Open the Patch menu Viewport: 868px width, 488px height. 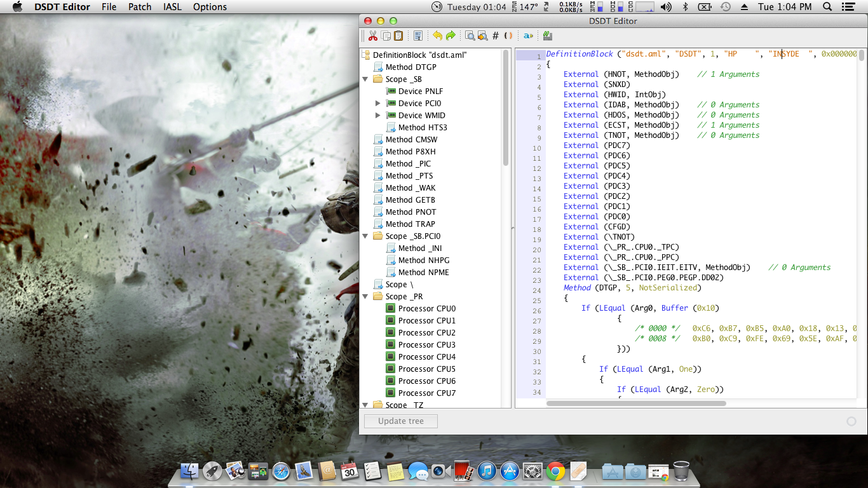(x=140, y=7)
